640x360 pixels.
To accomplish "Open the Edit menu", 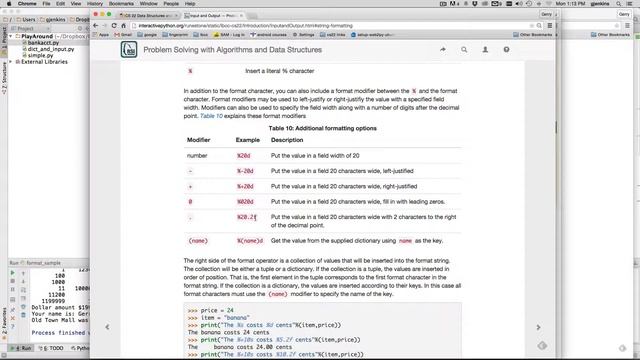I will point(61,4).
